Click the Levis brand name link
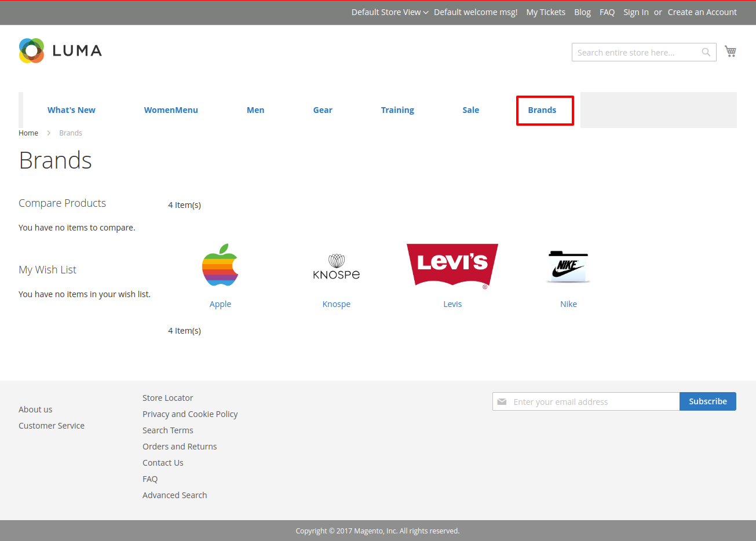 [452, 304]
